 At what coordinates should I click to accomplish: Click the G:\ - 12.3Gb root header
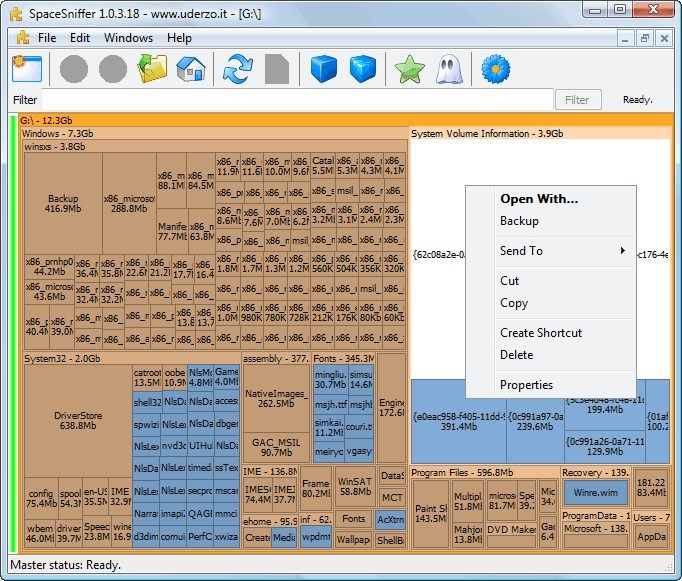[x=345, y=120]
